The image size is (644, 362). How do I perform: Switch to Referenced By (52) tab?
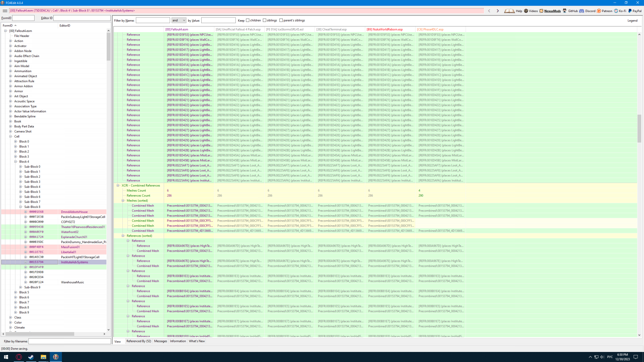coord(139,341)
